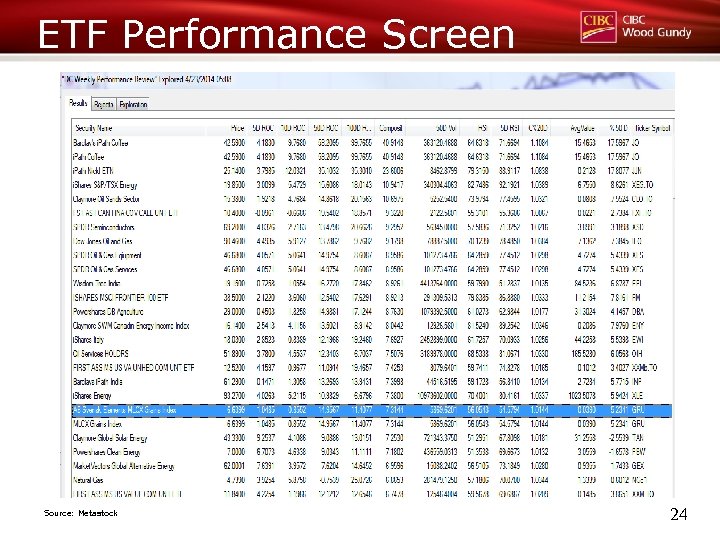720x540 pixels.
Task: Select the Barclays iPath India row
Action: [x=372, y=382]
